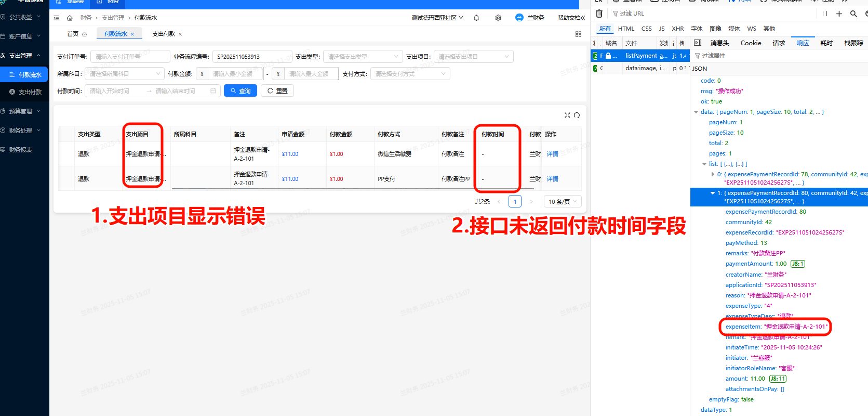
Task: Open the tab grid menu icon
Action: 578,34
